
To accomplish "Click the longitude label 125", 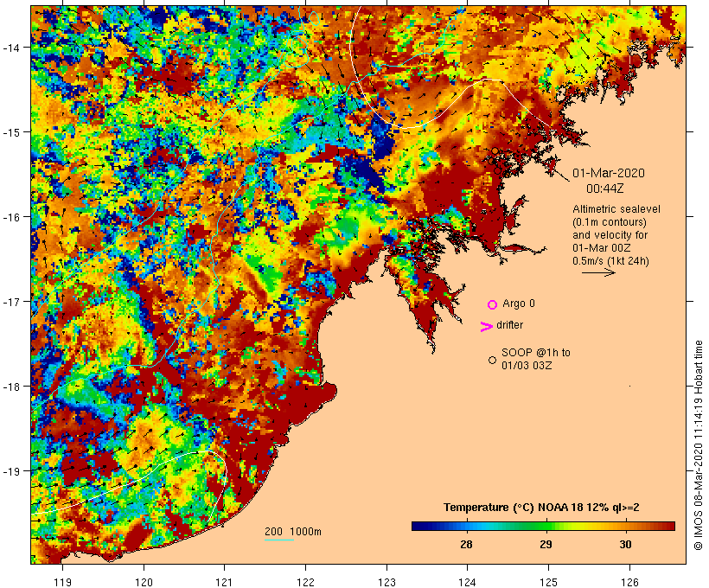I will tap(548, 582).
